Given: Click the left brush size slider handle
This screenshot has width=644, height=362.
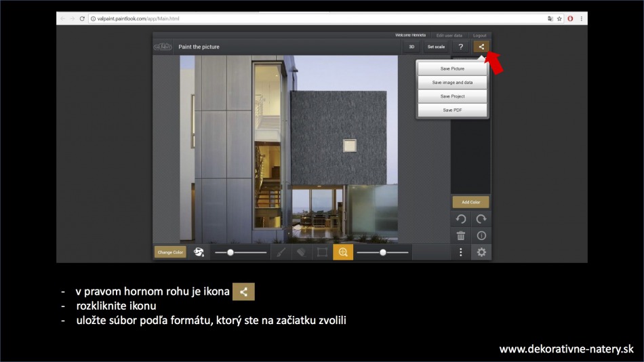Looking at the screenshot, I should pyautogui.click(x=230, y=252).
